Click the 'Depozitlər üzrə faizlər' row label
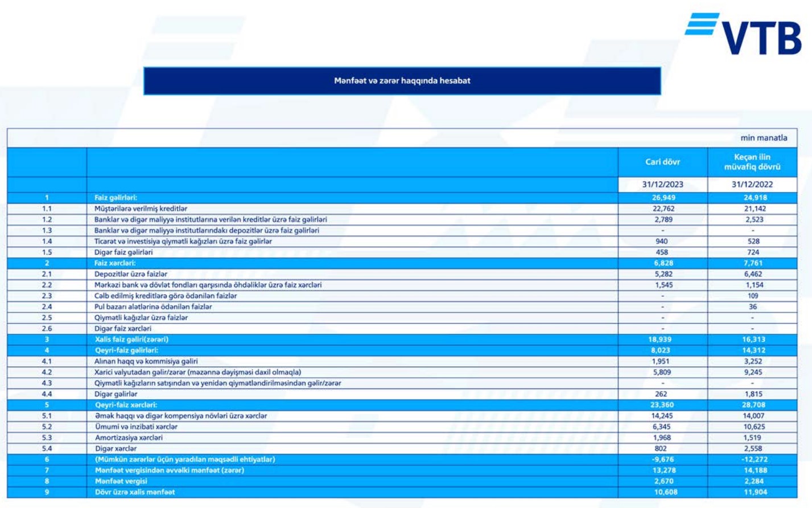Image resolution: width=812 pixels, height=508 pixels. pyautogui.click(x=131, y=274)
